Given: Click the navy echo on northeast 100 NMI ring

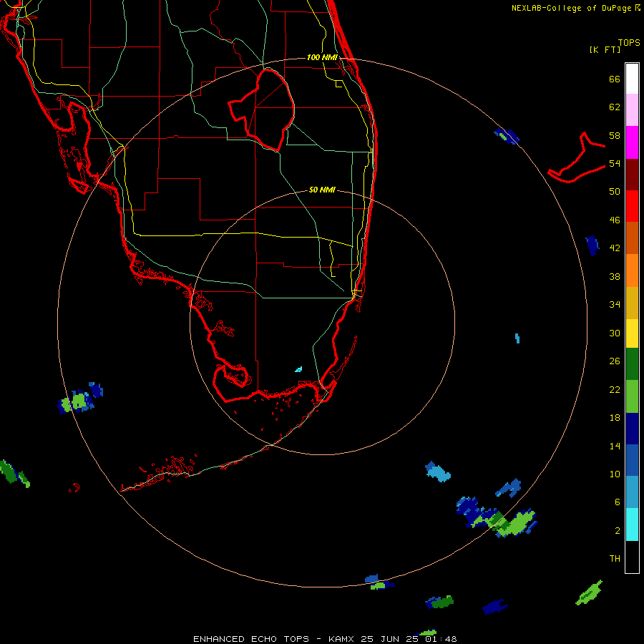Looking at the screenshot, I should (x=507, y=135).
